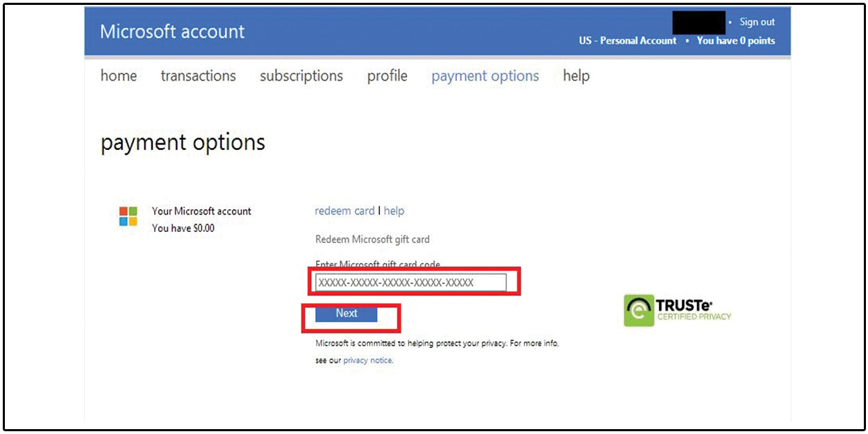This screenshot has height=434, width=868.
Task: Click the 'payment options' page heading
Action: click(183, 142)
